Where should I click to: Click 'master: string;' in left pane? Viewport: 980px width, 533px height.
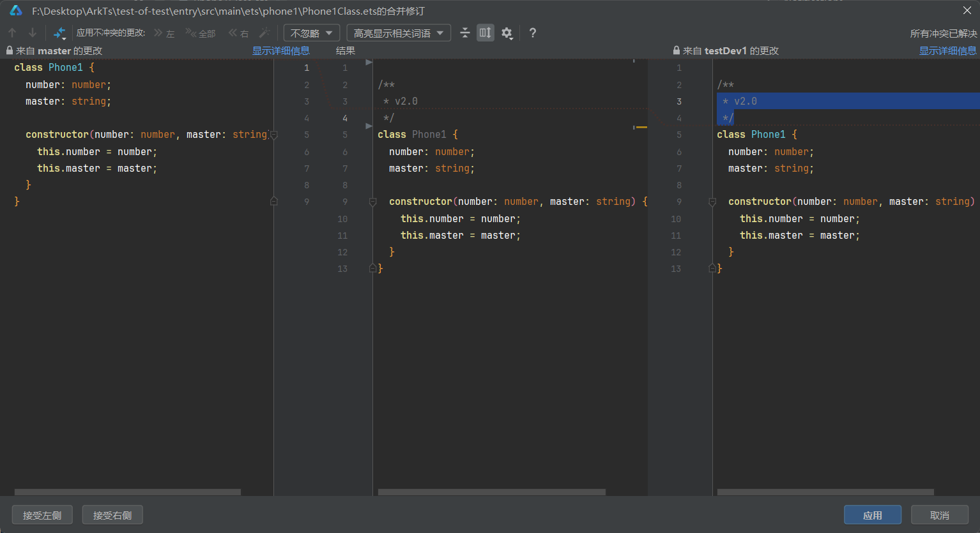coord(68,101)
